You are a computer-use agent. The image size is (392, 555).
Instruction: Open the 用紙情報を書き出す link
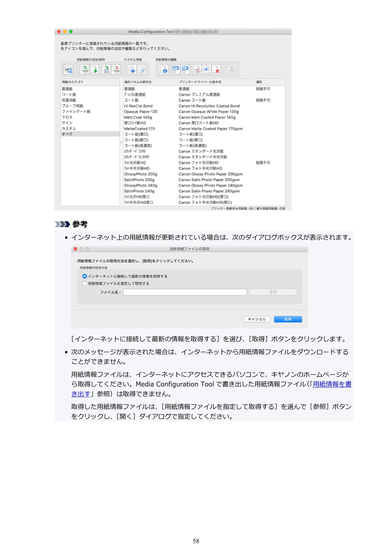(x=332, y=384)
